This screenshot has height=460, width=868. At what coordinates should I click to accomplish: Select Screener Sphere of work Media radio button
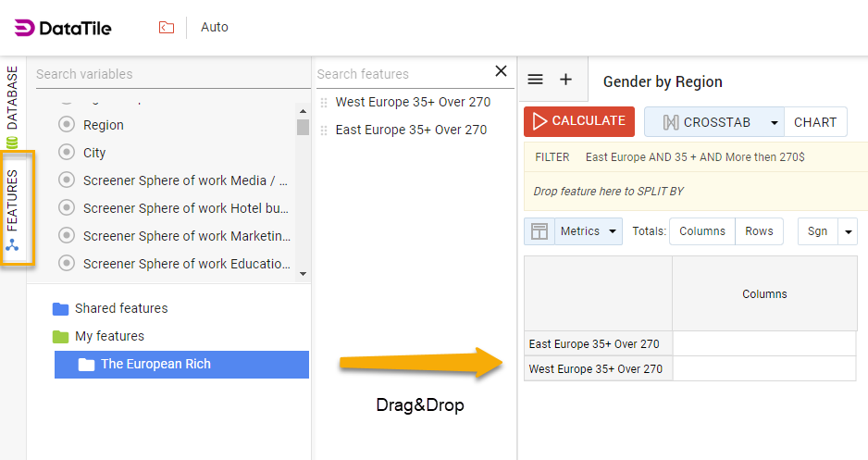tap(67, 180)
